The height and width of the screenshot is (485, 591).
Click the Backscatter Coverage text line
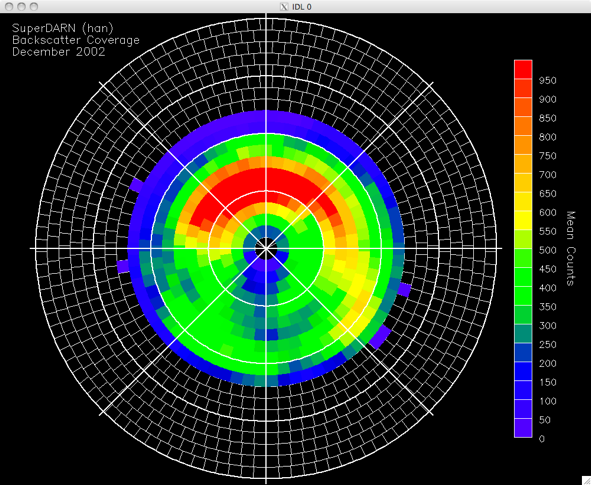point(76,40)
